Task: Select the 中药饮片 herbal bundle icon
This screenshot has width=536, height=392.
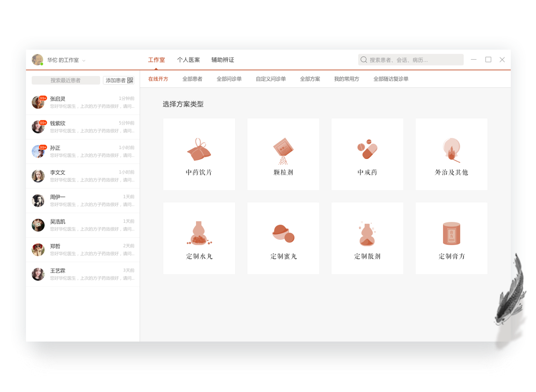Action: (199, 150)
